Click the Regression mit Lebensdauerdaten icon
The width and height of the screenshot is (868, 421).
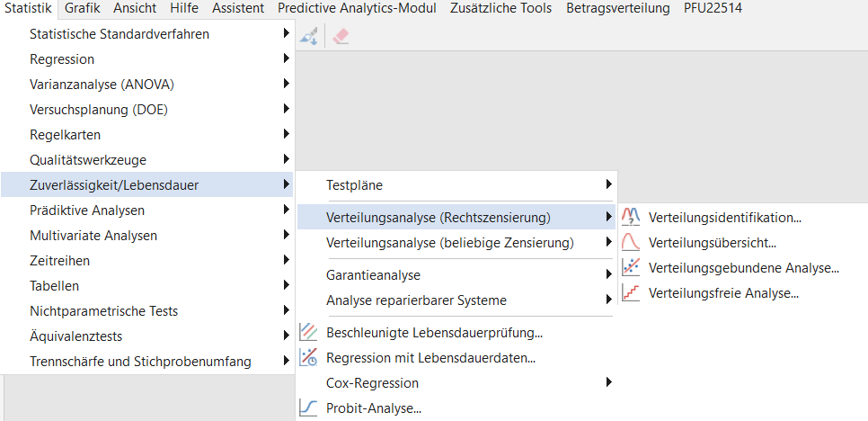(x=308, y=358)
